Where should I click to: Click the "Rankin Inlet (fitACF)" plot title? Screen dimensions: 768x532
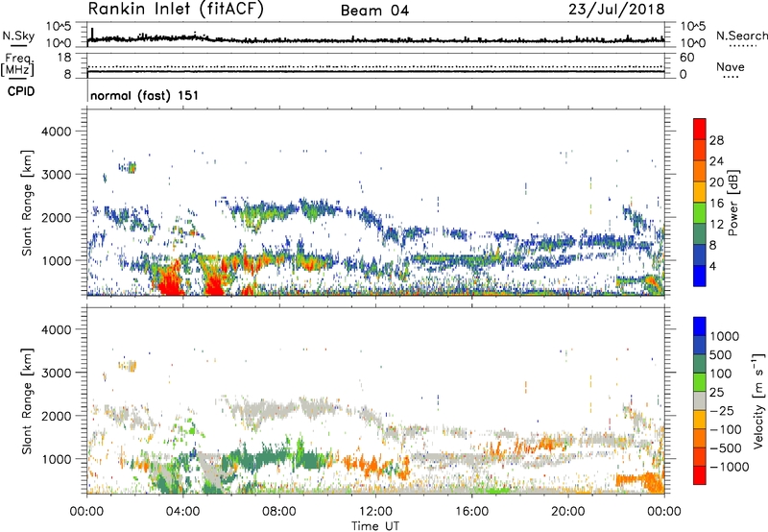click(176, 9)
